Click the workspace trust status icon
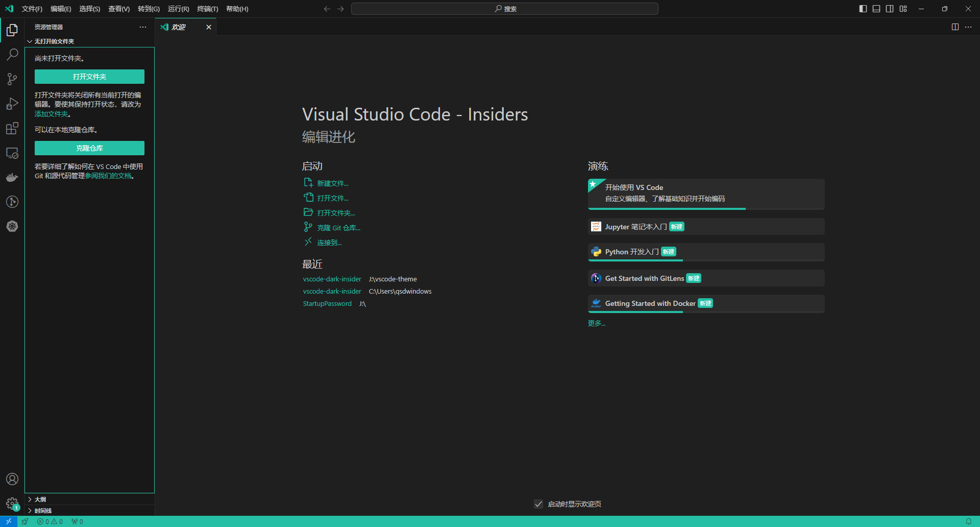The image size is (980, 527). tap(25, 521)
